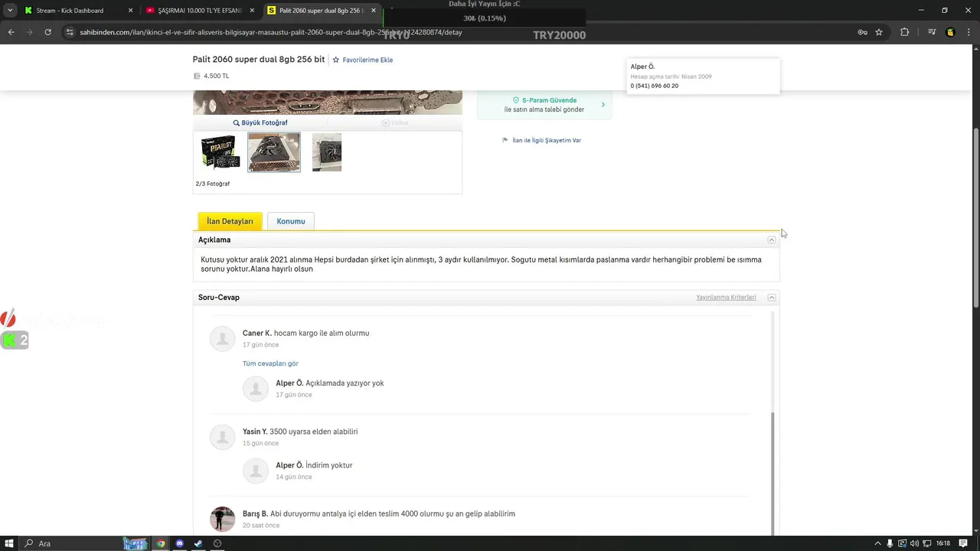
Task: Open the Chrome three-dot menu
Action: 968,32
